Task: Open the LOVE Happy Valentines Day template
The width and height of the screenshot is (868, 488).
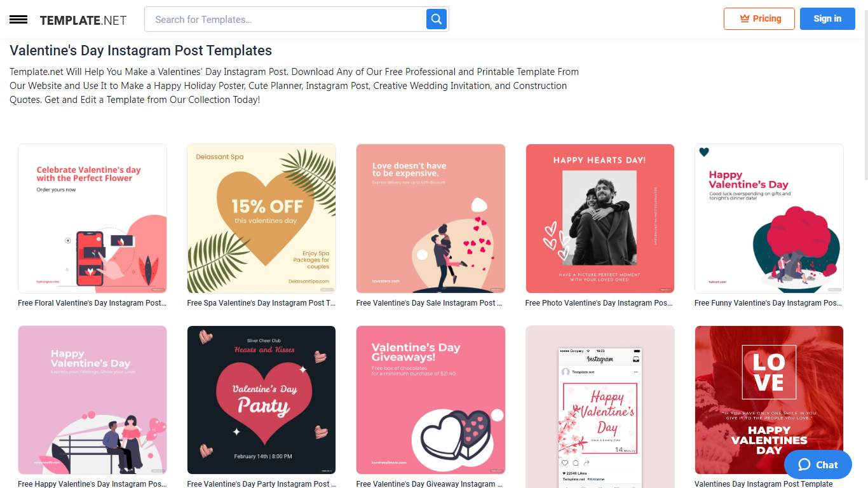Action: [x=769, y=400]
